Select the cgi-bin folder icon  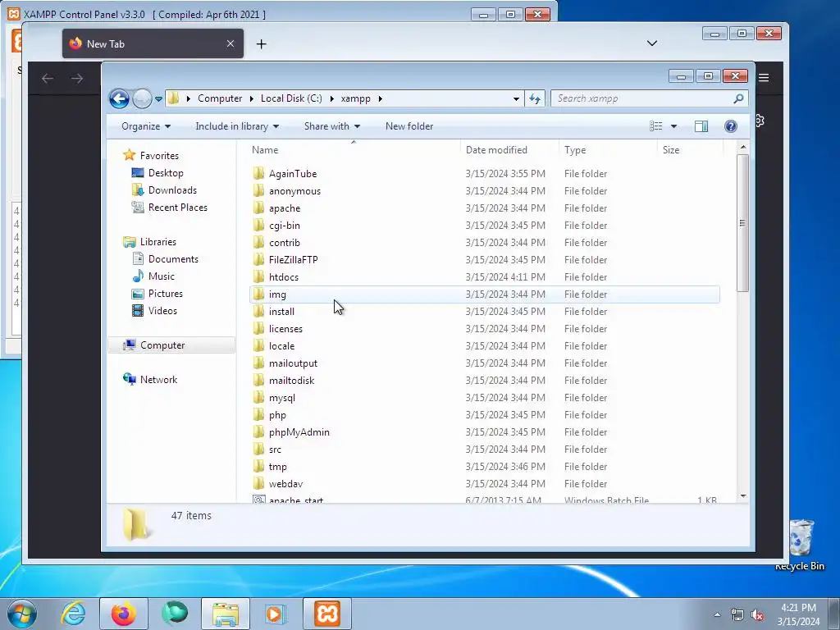[x=258, y=225]
